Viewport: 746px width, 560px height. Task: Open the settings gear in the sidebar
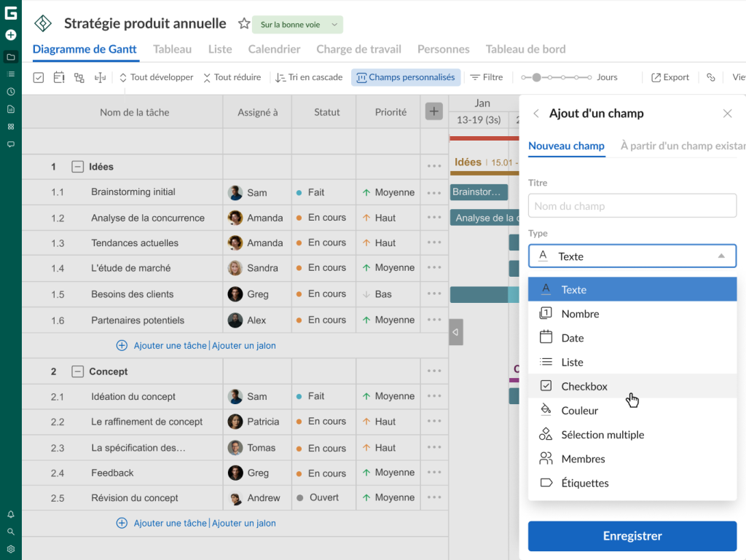(10, 549)
